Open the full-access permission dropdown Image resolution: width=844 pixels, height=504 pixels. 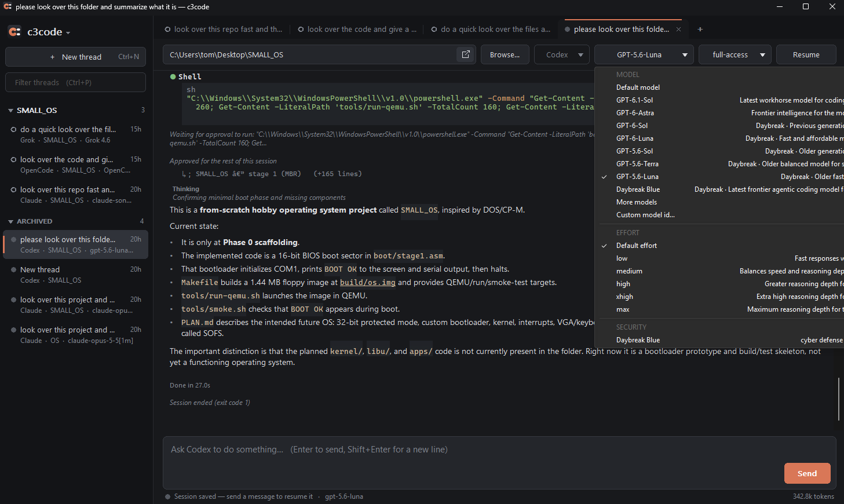click(735, 54)
